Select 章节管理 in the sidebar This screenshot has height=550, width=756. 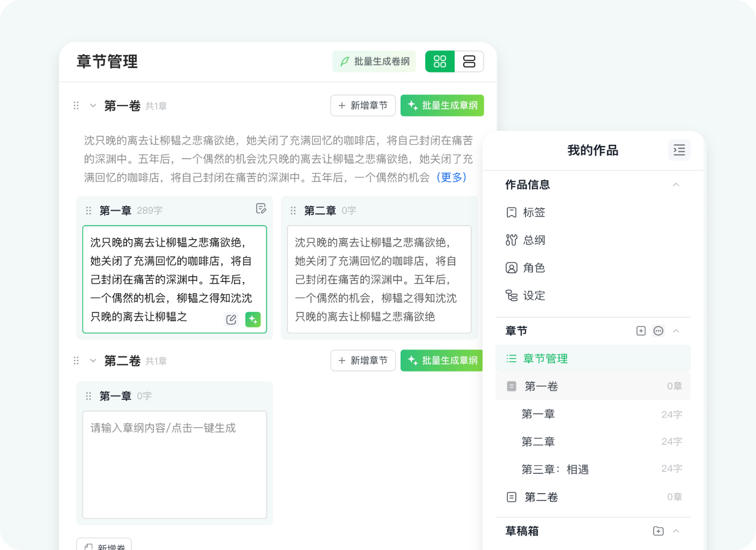[x=545, y=358]
